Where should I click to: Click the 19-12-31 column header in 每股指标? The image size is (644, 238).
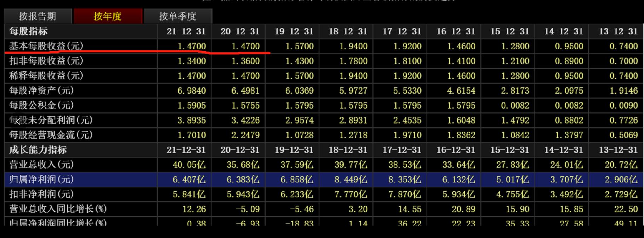click(294, 31)
